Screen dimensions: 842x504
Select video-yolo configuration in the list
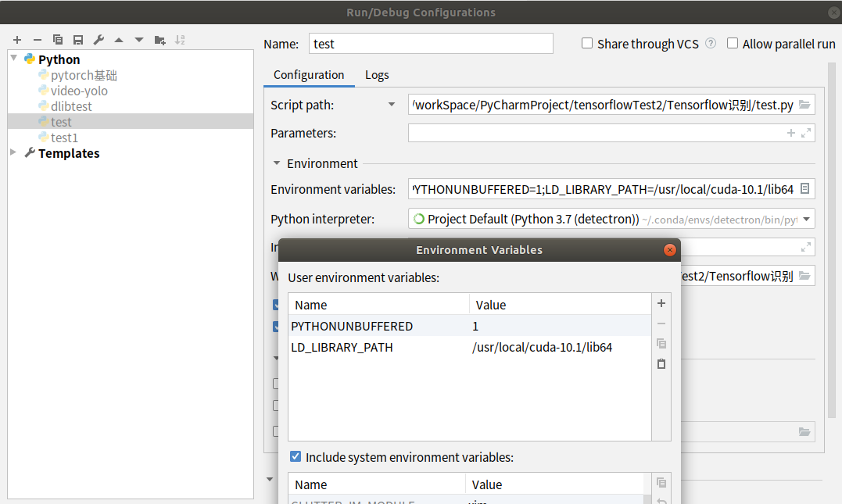pos(79,91)
